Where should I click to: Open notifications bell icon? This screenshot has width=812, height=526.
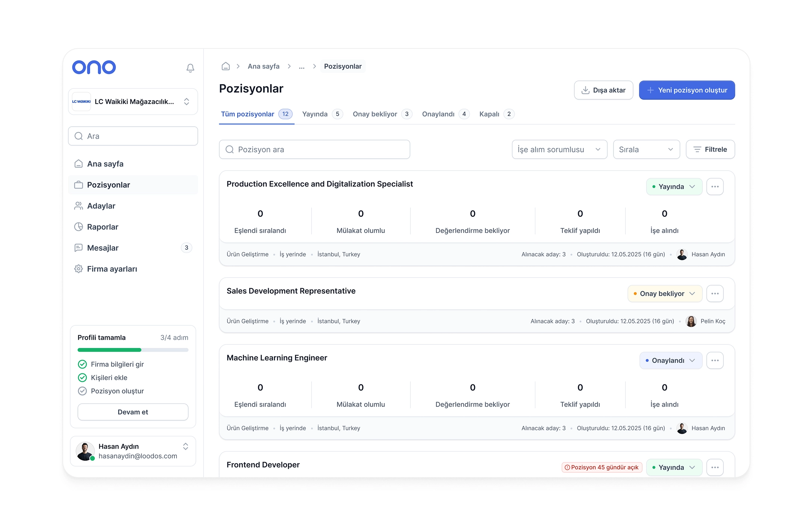pos(190,68)
